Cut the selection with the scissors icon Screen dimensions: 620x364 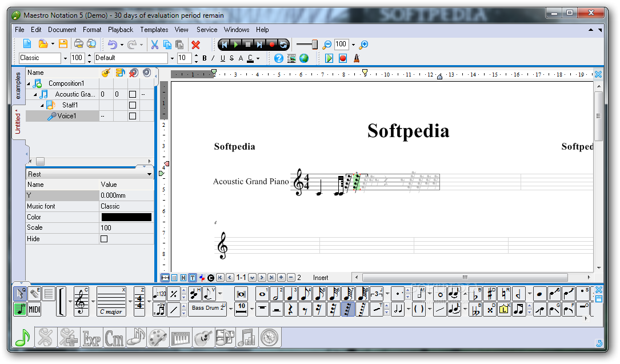(155, 45)
